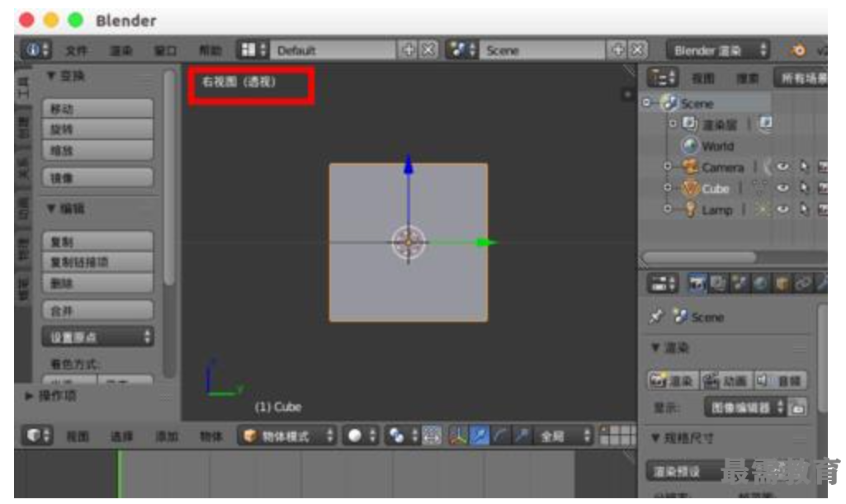
Task: Toggle Cube selectability cursor icon in outliner
Action: [x=804, y=188]
